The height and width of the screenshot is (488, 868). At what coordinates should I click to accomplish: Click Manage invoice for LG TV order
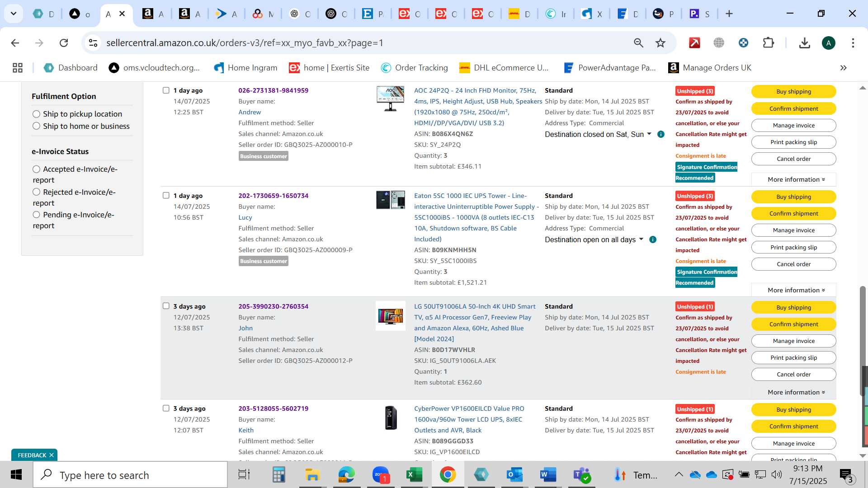(793, 341)
